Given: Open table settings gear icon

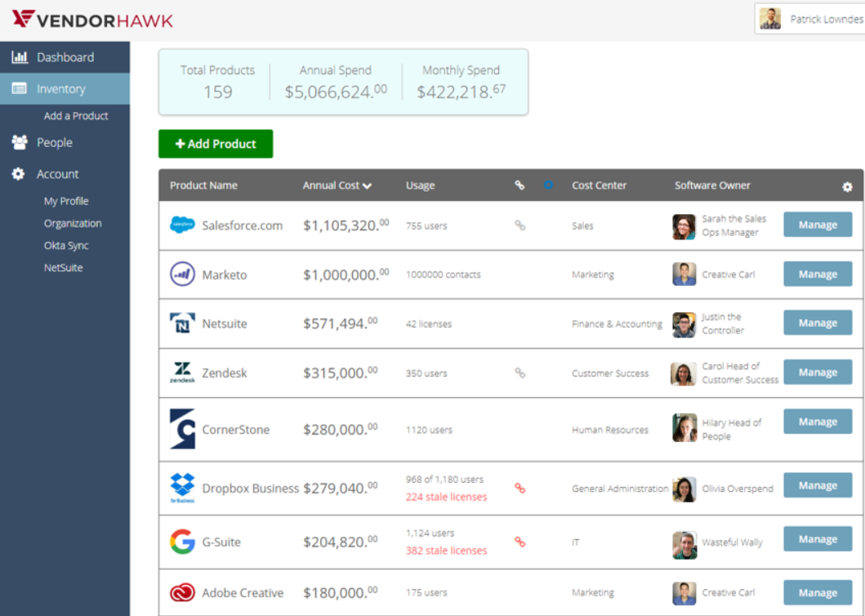Looking at the screenshot, I should tap(847, 187).
